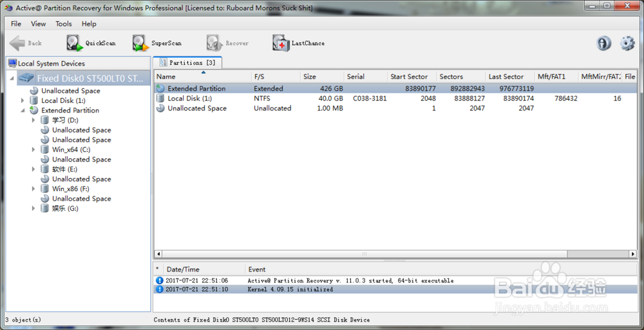Click the 娱乐 (G:) volume icon

[x=45, y=208]
